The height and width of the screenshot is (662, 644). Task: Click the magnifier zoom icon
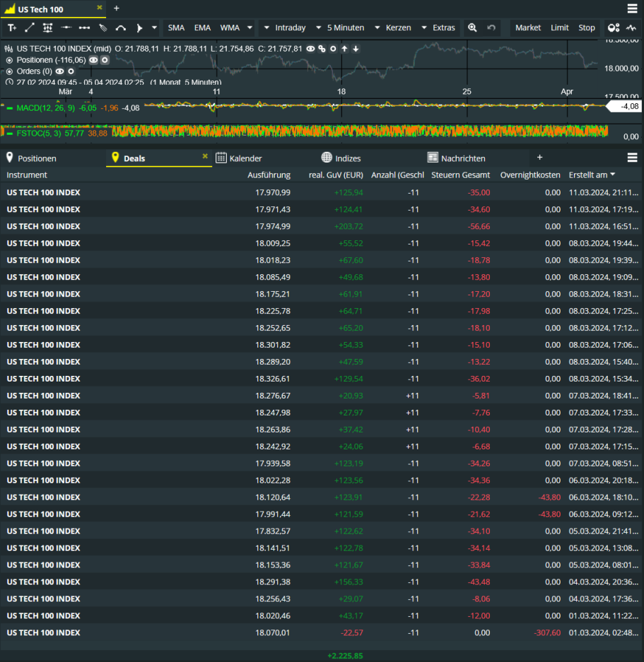[x=472, y=28]
